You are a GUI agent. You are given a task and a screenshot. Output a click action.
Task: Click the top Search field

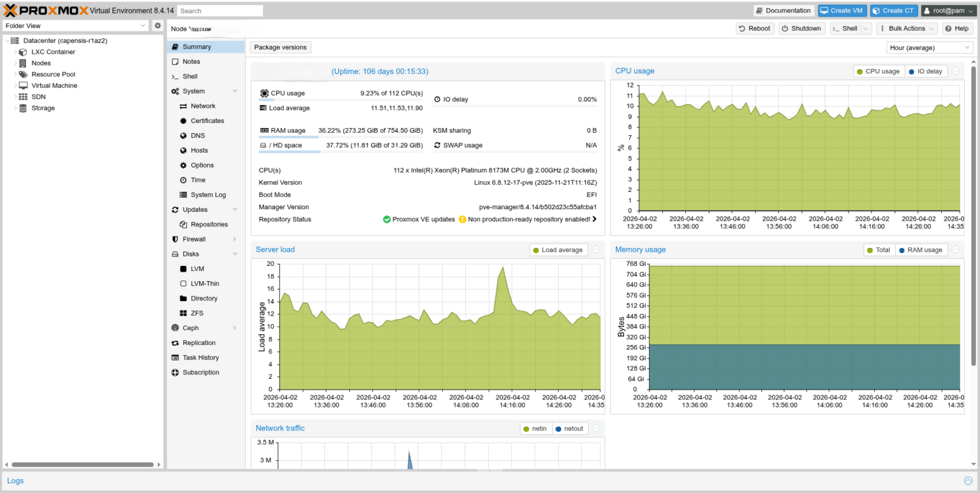click(x=220, y=11)
